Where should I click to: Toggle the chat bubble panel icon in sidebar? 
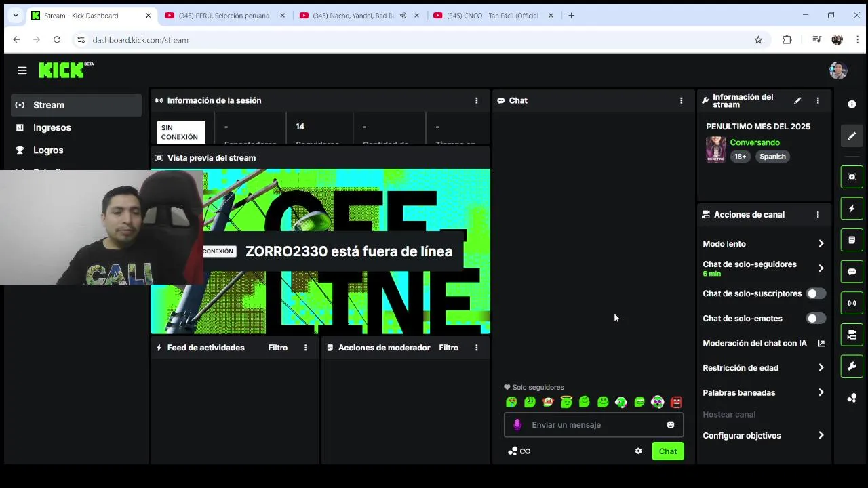coord(852,272)
